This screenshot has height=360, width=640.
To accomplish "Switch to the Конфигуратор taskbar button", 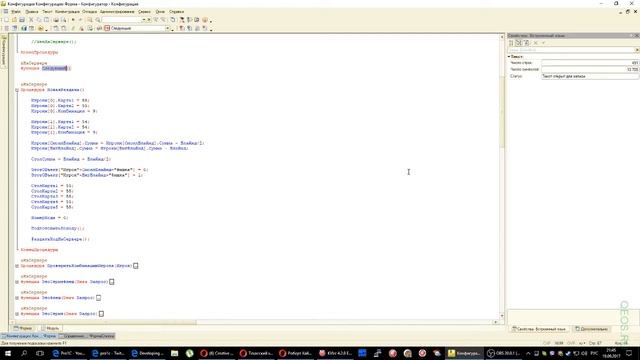I will pos(464,353).
